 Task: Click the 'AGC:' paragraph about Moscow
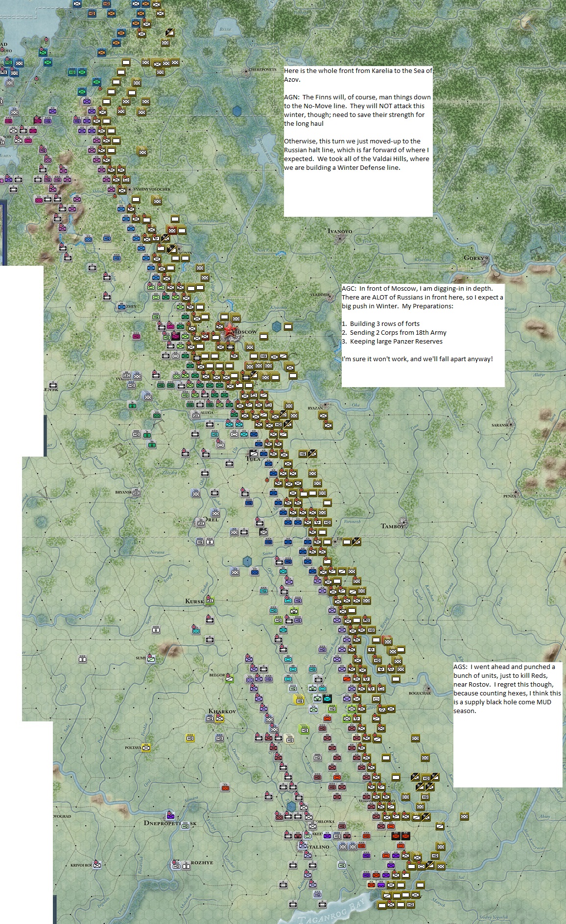tap(423, 297)
